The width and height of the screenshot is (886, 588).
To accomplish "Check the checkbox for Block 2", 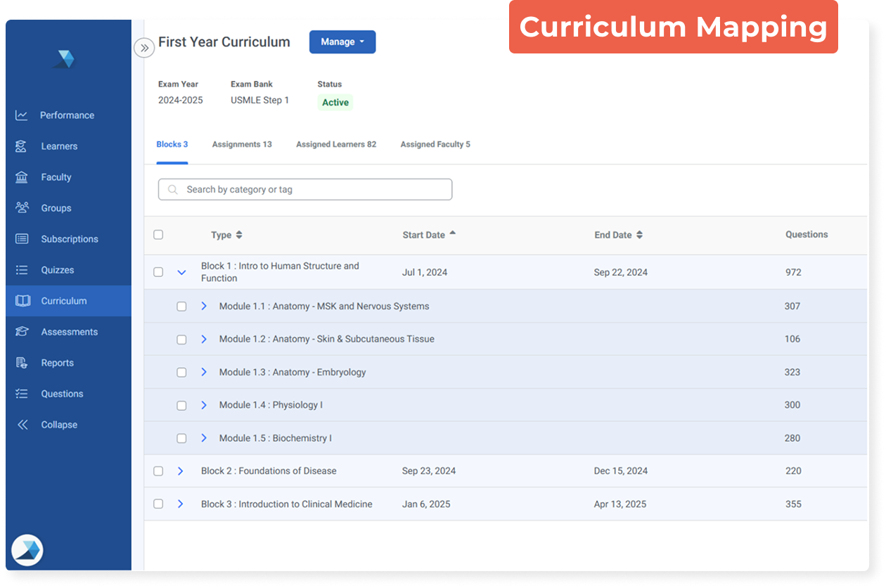I will [x=158, y=471].
